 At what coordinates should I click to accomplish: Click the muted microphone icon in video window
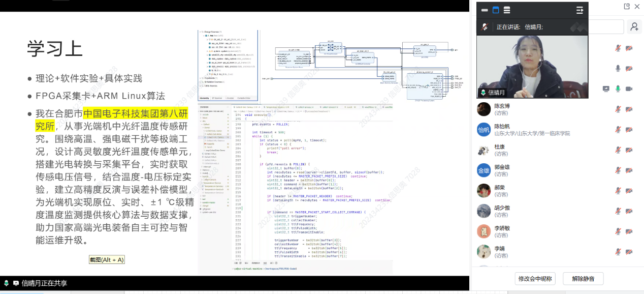pos(485,27)
